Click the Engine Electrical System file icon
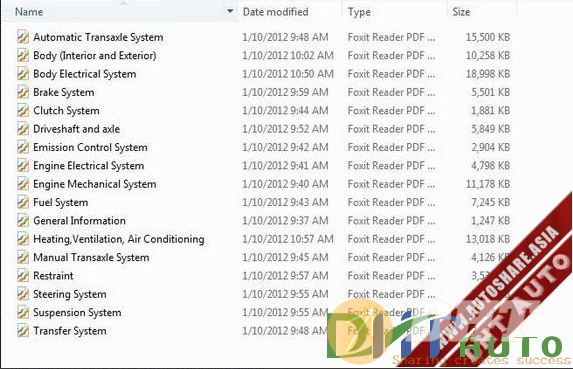 [x=23, y=166]
